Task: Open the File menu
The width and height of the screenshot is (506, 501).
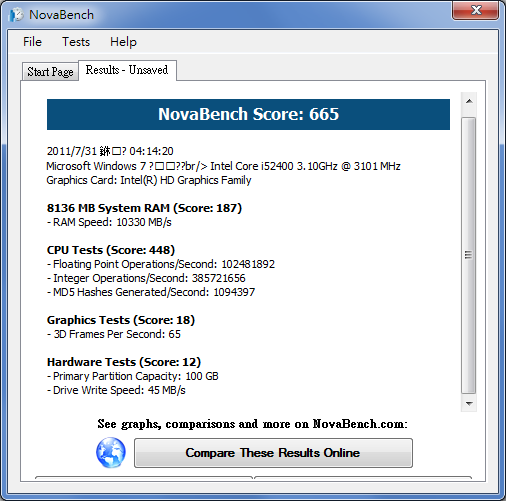Action: (32, 42)
